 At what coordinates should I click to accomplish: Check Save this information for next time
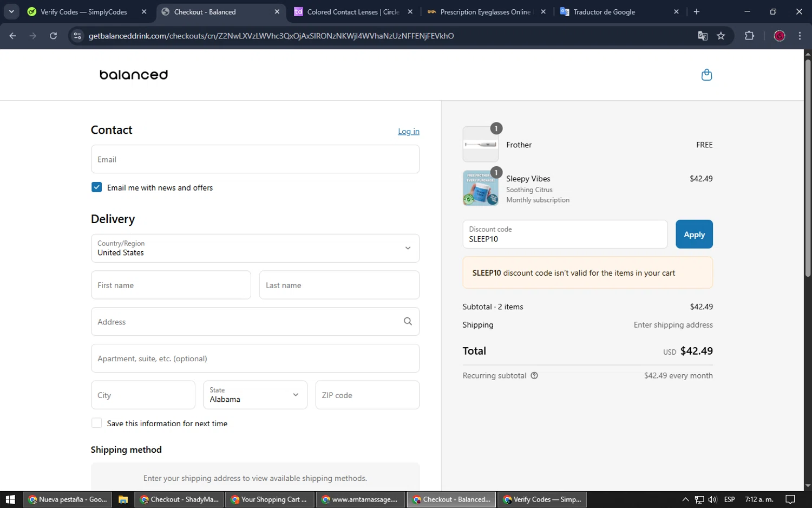97,423
